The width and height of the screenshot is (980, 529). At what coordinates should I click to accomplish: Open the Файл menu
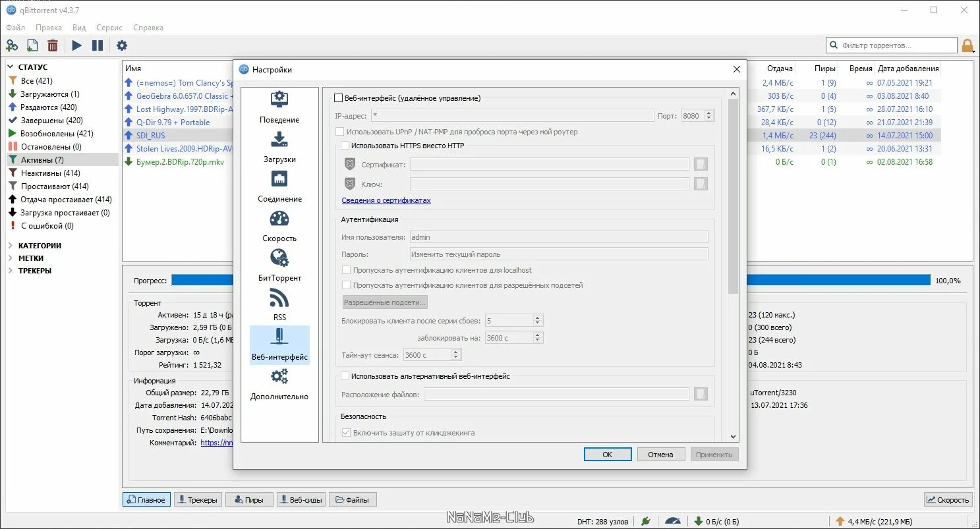[16, 28]
